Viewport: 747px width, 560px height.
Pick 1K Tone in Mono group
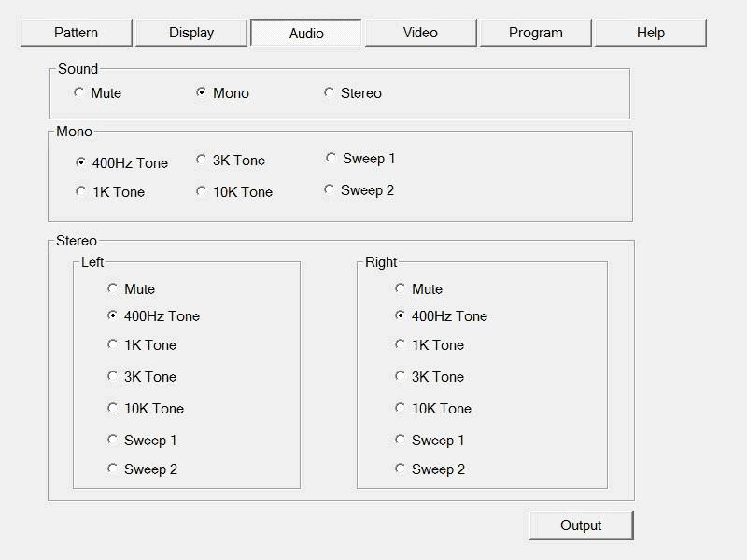tap(81, 192)
